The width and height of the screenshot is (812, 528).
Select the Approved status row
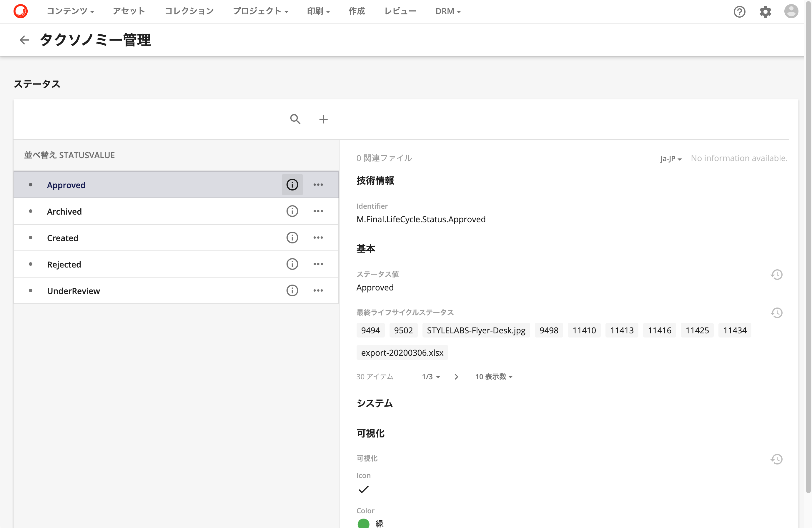(176, 185)
